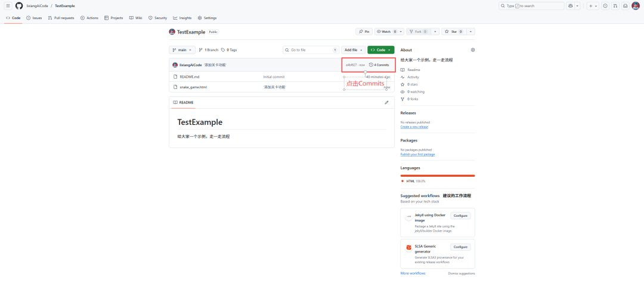The width and height of the screenshot is (644, 286).
Task: Open the pull requests icon in header
Action: click(615, 6)
